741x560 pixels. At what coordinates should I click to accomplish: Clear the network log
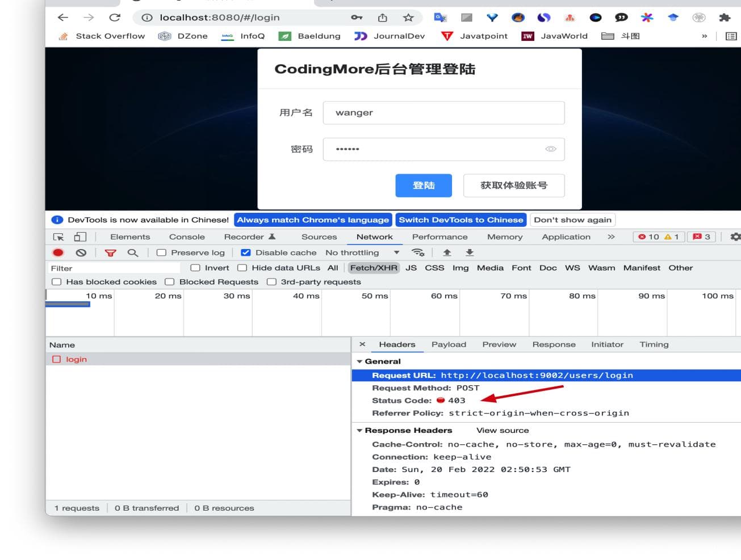point(81,252)
